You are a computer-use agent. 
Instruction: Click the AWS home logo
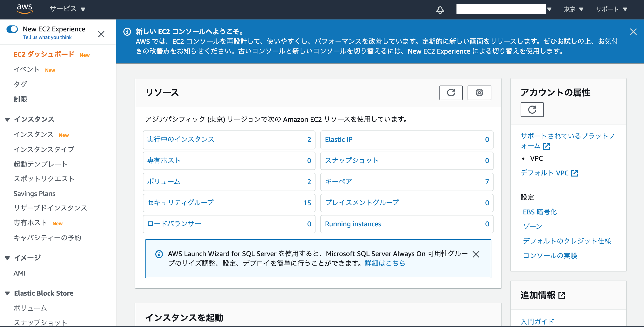pos(25,9)
